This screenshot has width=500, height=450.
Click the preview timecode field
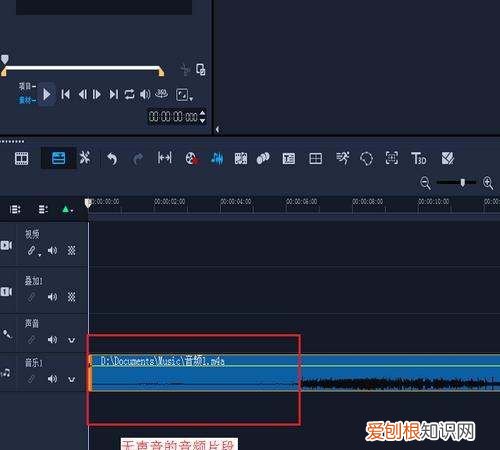click(173, 117)
